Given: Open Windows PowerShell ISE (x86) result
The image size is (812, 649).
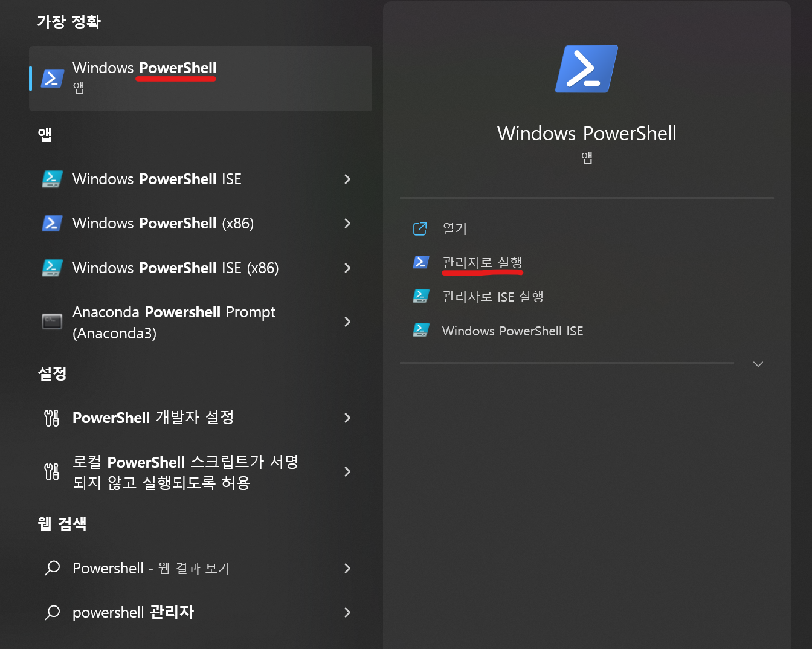Looking at the screenshot, I should [201, 268].
